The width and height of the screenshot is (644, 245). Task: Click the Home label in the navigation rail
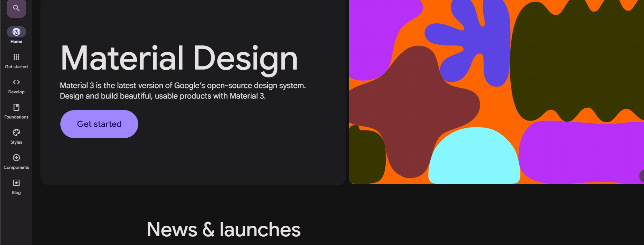pos(16,42)
